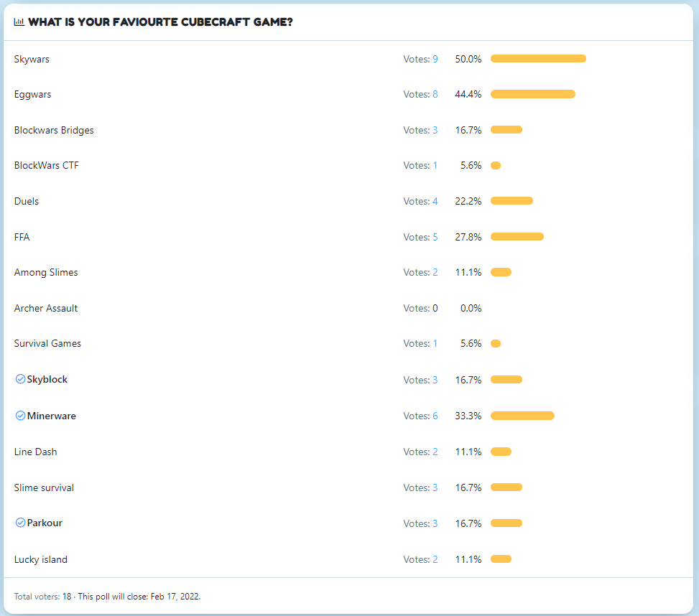The height and width of the screenshot is (616, 699).
Task: View the FFA votes link
Action: [420, 237]
